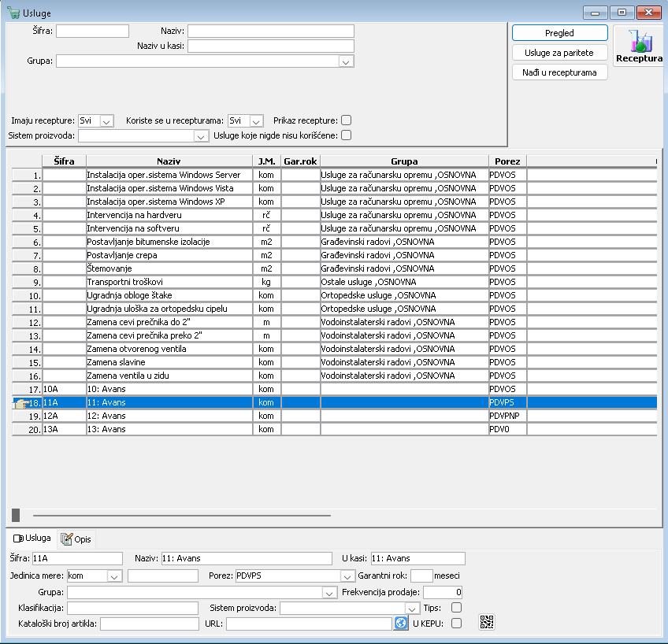Click the pointing hand row marker
668x644 pixels.
point(20,402)
